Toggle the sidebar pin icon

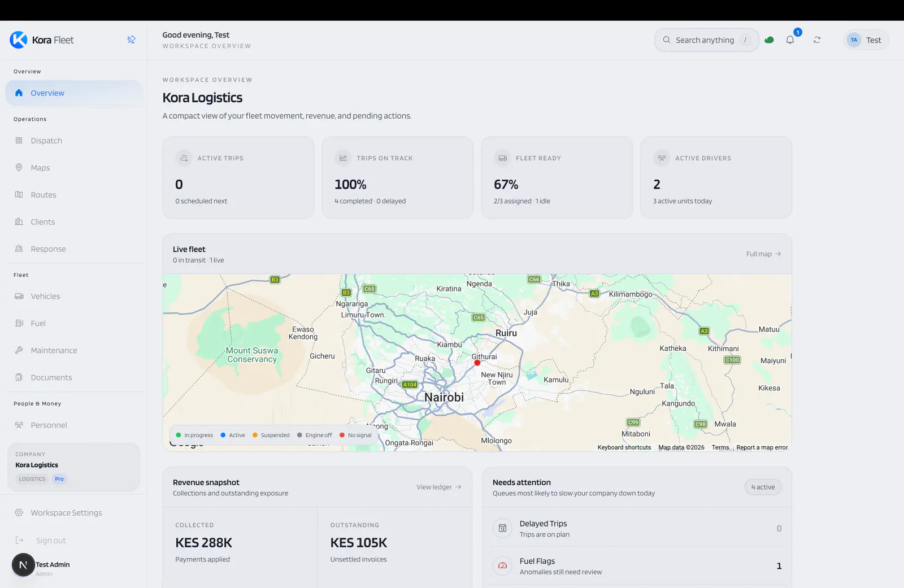tap(131, 40)
